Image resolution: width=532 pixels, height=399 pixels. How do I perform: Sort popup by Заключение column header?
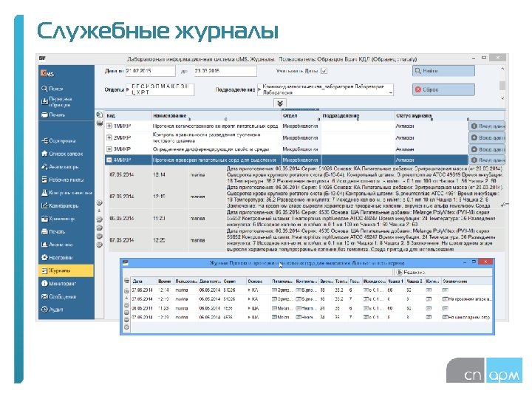(467, 282)
